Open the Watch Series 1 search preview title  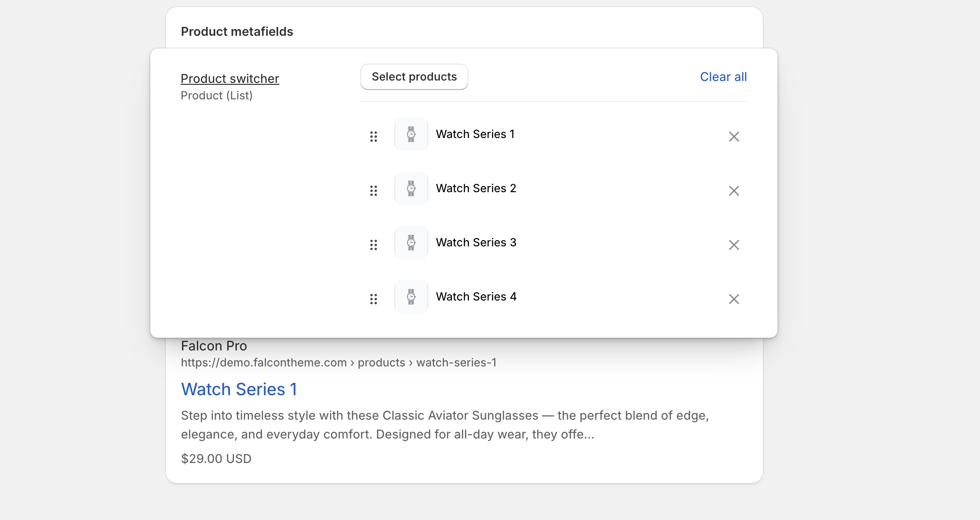[239, 390]
